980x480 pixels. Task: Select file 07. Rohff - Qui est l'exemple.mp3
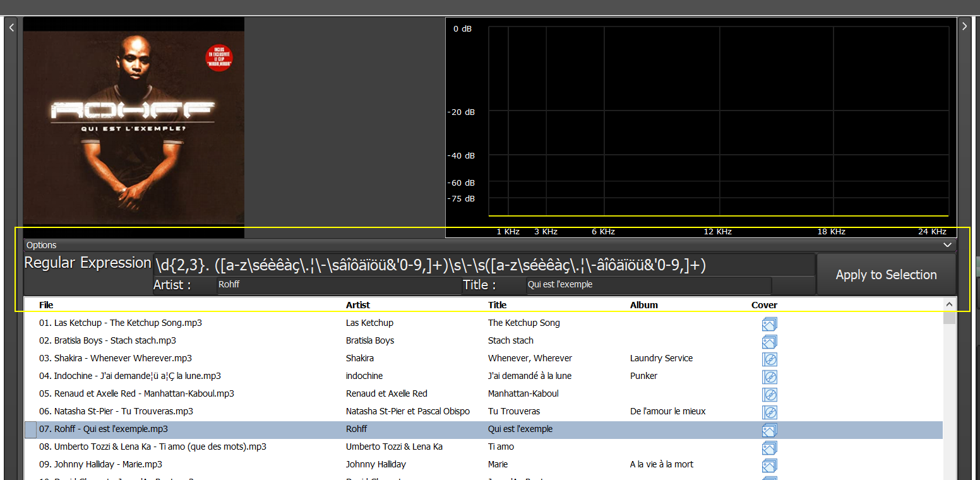pyautogui.click(x=104, y=429)
